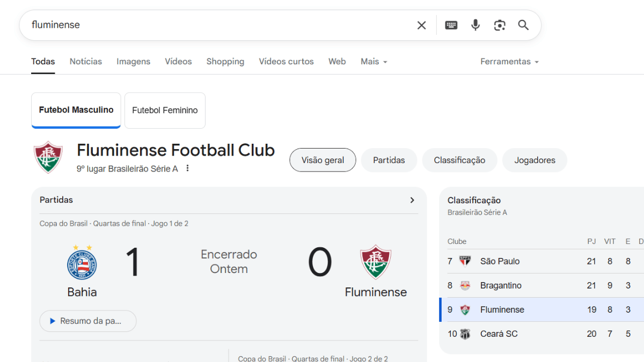Switch to the Notícias tab

(86, 62)
